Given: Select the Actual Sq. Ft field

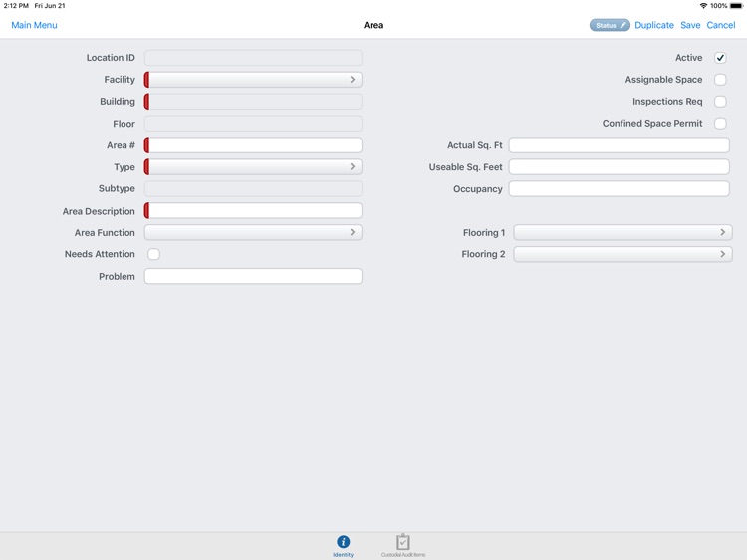Looking at the screenshot, I should coord(619,145).
